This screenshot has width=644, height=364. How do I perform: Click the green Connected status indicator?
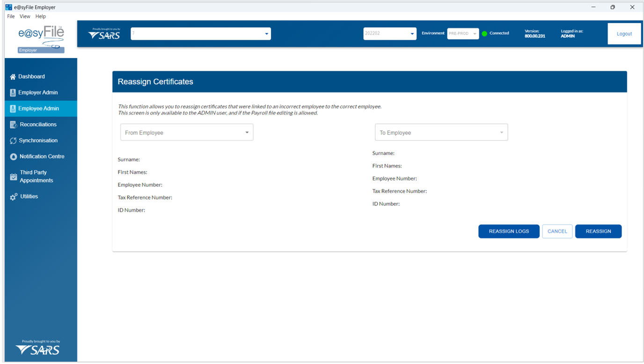tap(484, 34)
